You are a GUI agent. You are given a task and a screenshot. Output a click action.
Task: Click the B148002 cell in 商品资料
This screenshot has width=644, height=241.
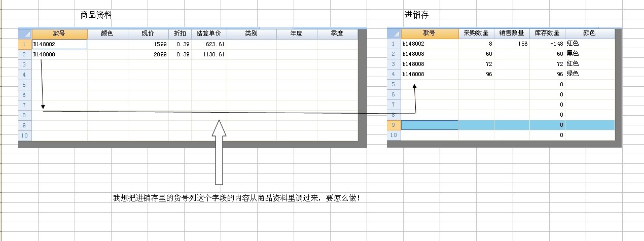tap(59, 44)
